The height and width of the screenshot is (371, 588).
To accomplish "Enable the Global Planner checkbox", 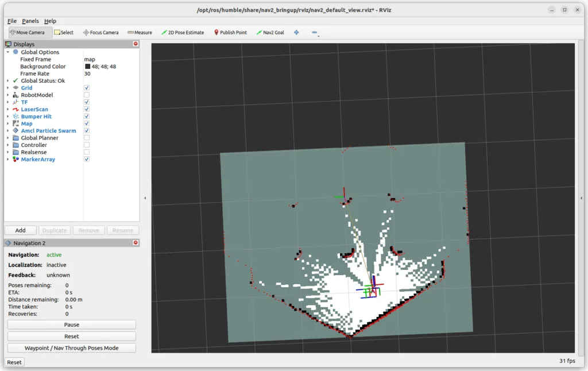I will click(x=87, y=138).
